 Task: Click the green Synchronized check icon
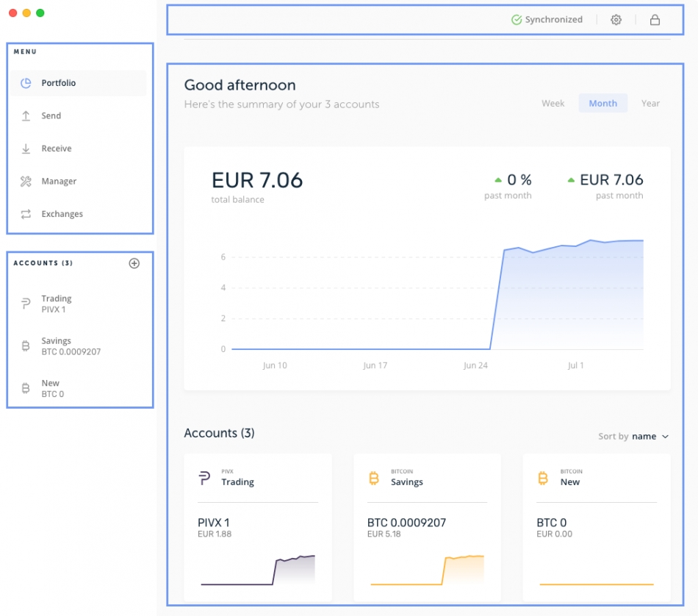(x=517, y=20)
